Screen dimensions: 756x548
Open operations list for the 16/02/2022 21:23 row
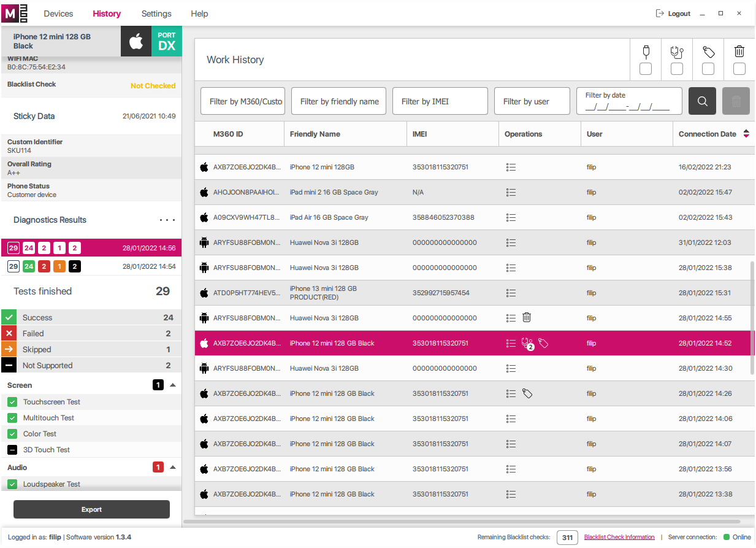(511, 167)
